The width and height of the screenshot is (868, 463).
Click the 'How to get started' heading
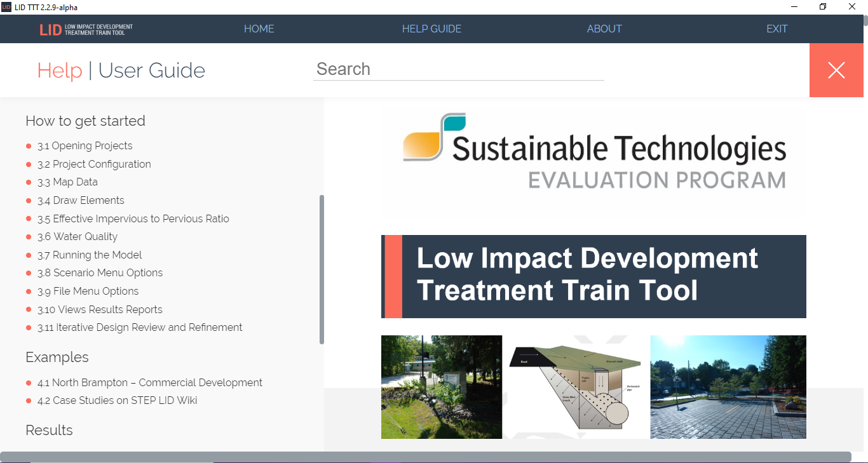85,121
